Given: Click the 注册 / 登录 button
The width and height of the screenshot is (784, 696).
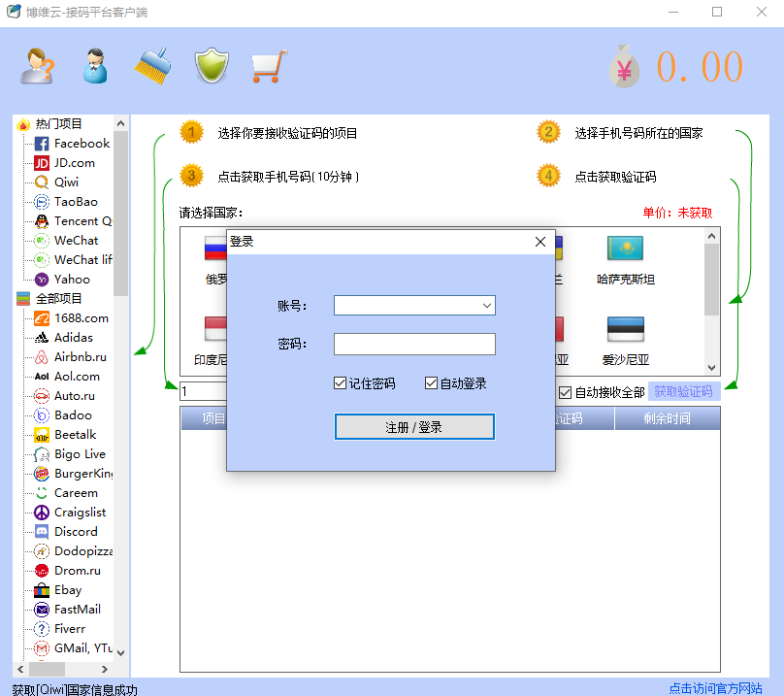Looking at the screenshot, I should click(414, 427).
